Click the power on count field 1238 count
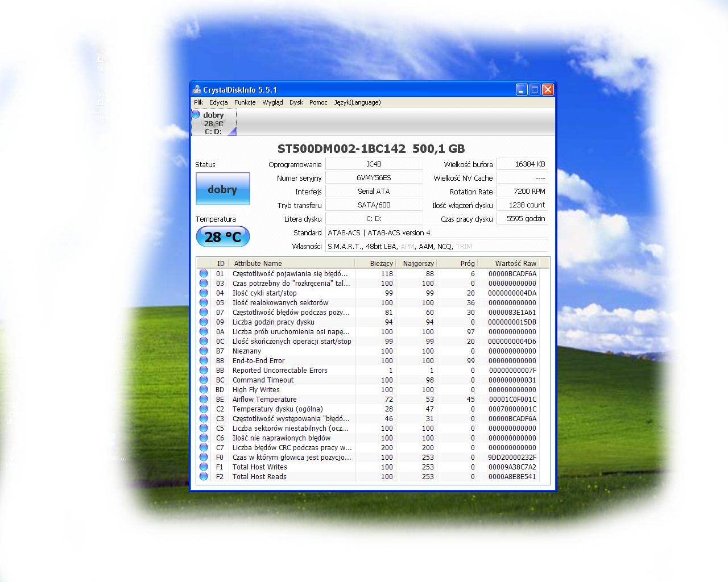The width and height of the screenshot is (728, 582). pos(522,205)
